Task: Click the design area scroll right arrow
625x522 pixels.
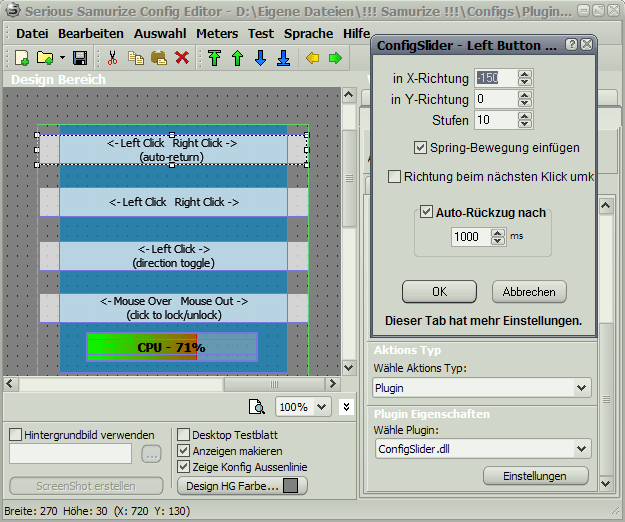Action: (x=332, y=384)
